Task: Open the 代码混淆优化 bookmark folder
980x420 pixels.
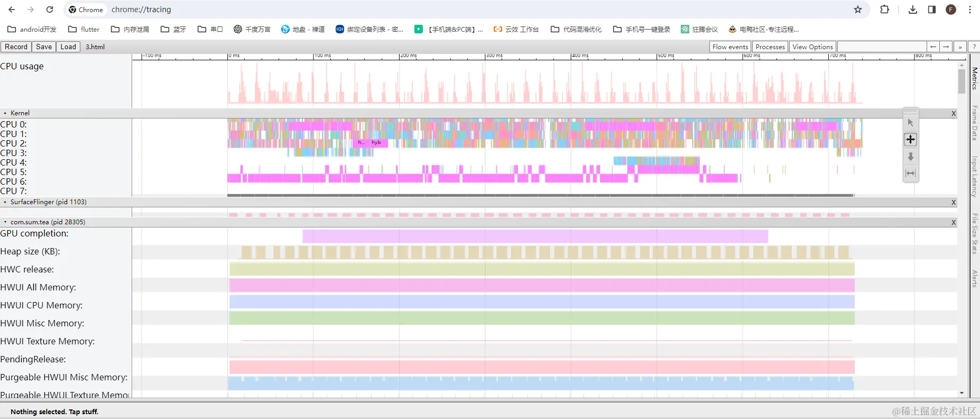Action: pos(576,29)
